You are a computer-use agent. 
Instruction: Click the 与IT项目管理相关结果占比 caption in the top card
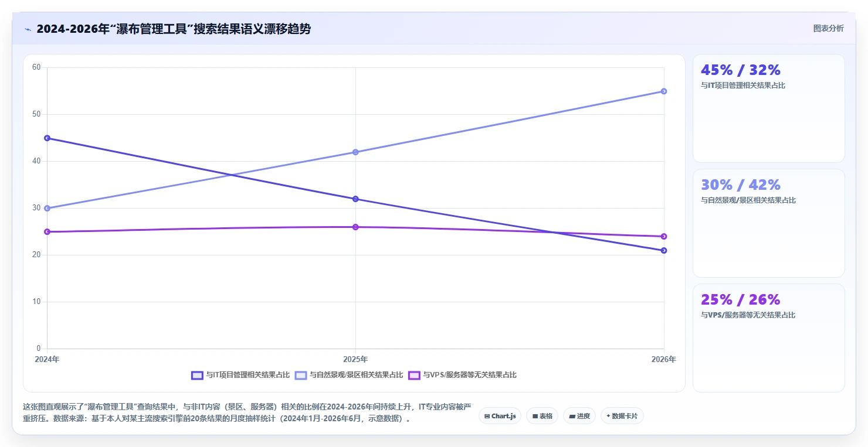pos(743,86)
